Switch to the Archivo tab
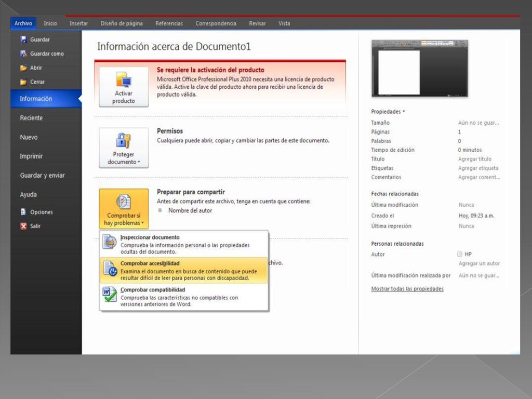The width and height of the screenshot is (532, 399). (23, 23)
